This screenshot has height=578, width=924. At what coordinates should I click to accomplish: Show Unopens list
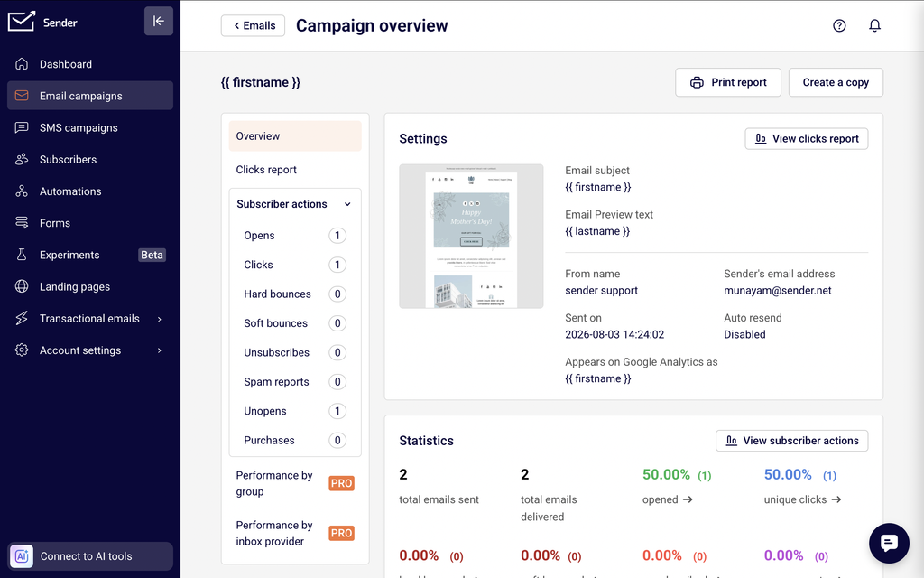pyautogui.click(x=295, y=411)
